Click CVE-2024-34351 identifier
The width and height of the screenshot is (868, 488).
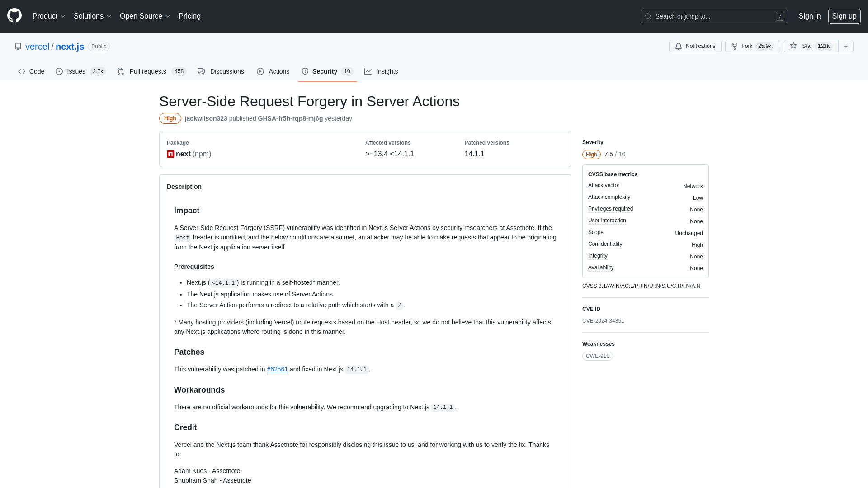pos(603,321)
